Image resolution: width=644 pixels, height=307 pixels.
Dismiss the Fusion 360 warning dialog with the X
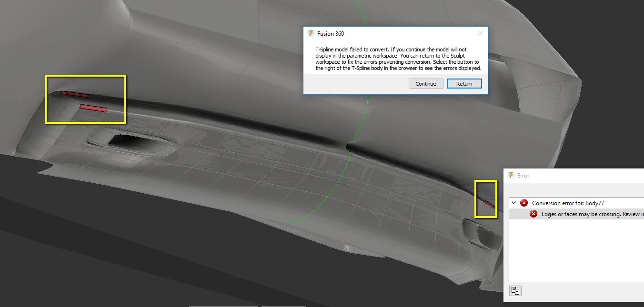tap(480, 33)
